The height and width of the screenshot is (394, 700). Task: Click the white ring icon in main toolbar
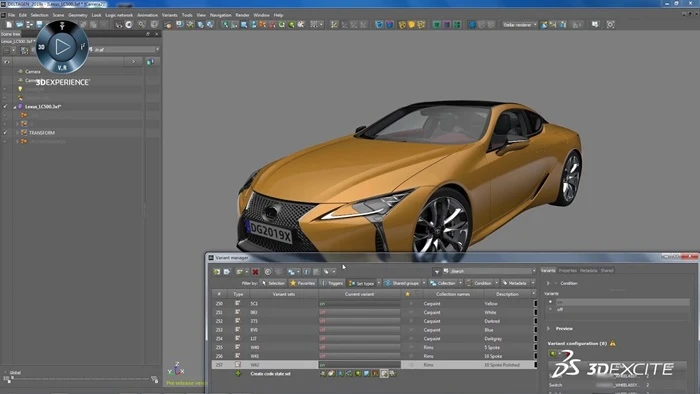point(129,25)
